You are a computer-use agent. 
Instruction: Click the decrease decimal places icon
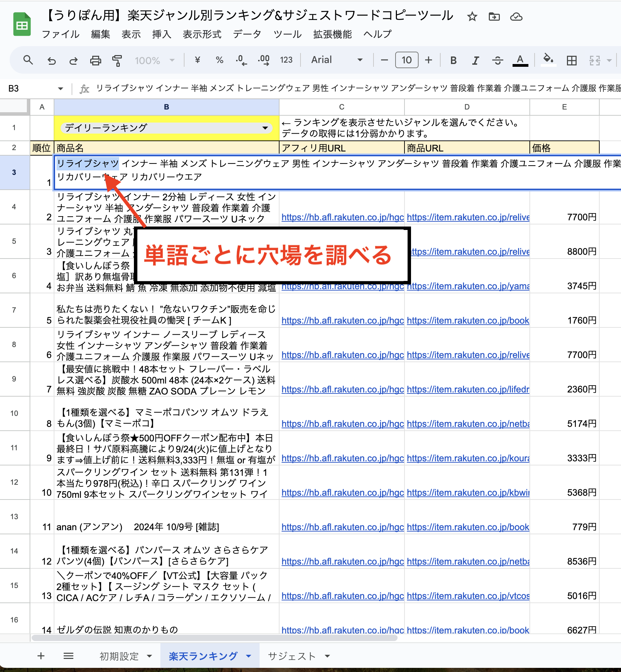241,60
